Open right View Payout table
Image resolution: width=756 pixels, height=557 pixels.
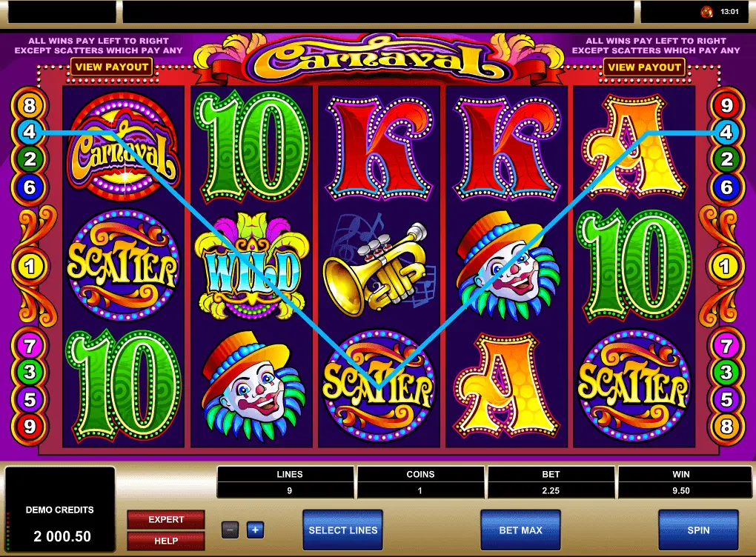coord(644,67)
